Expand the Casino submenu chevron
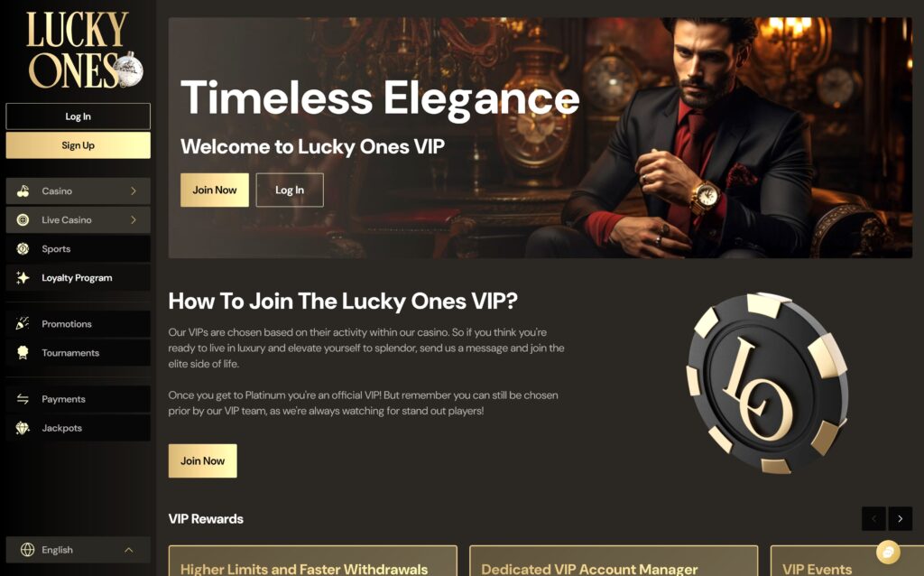Screen dimensions: 924x576 [x=134, y=191]
